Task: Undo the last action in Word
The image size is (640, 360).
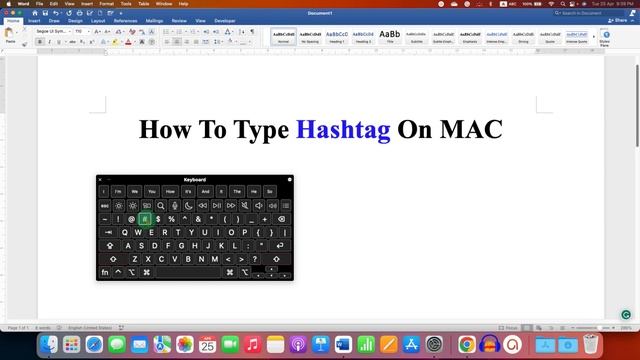Action: [56, 13]
